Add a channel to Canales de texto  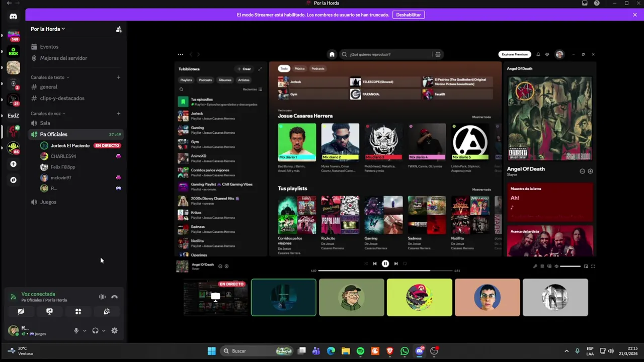[119, 77]
